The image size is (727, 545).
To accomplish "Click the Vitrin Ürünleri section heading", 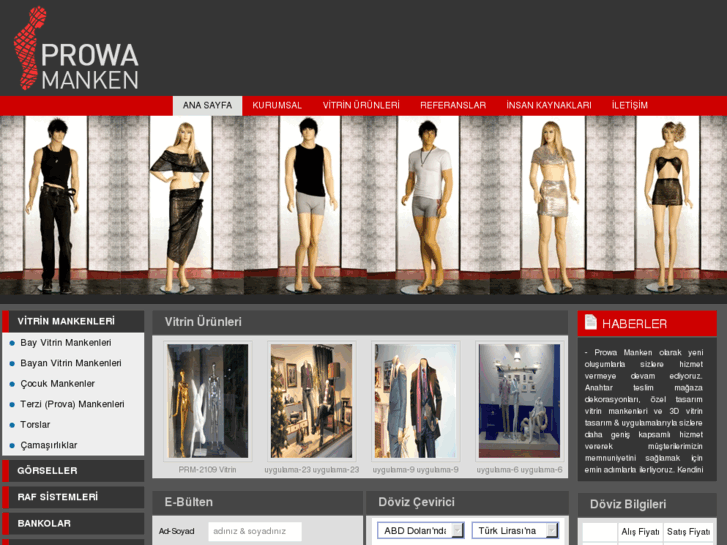I will click(x=203, y=322).
